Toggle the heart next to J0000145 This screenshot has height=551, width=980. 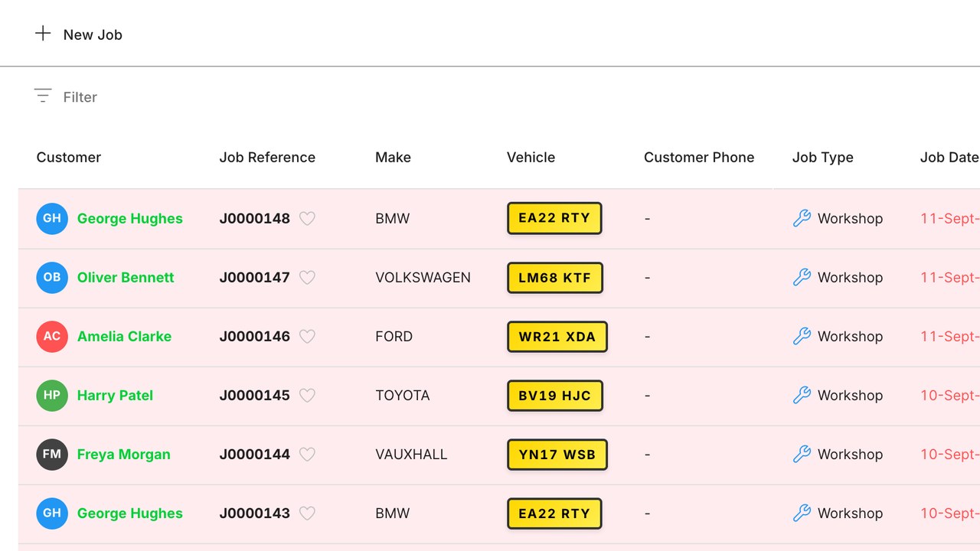click(307, 396)
